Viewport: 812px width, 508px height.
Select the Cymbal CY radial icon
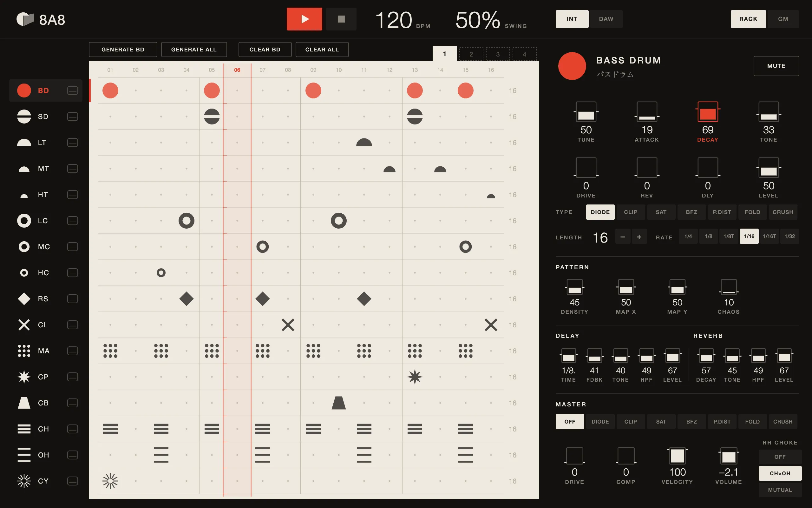click(x=24, y=481)
